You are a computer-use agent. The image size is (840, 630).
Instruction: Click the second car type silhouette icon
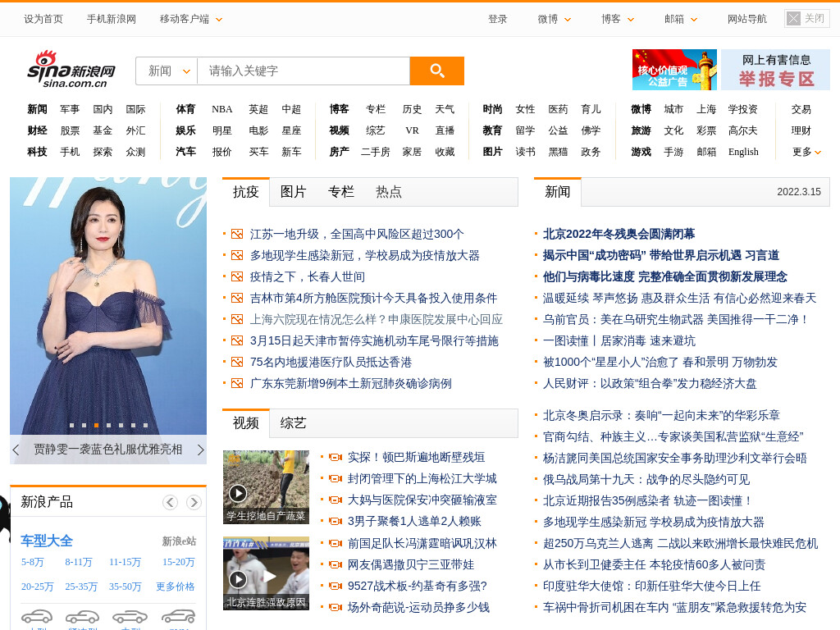click(82, 616)
